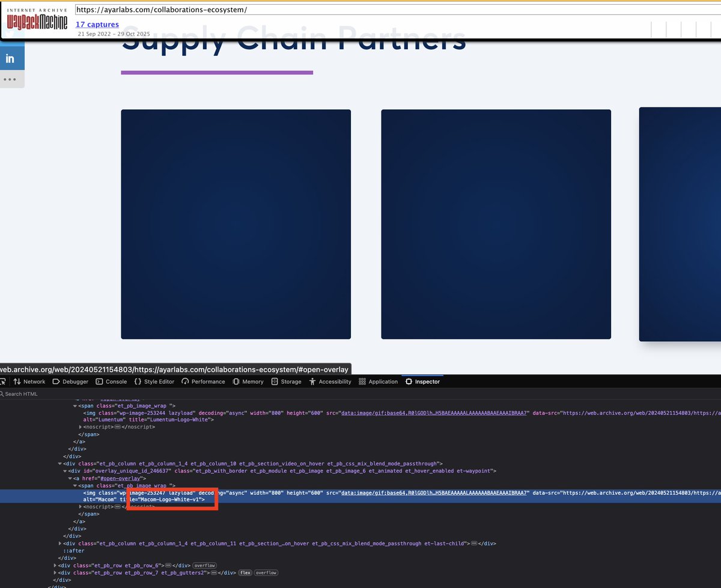Click the overflow badge on et_pb_row_6

click(204, 565)
